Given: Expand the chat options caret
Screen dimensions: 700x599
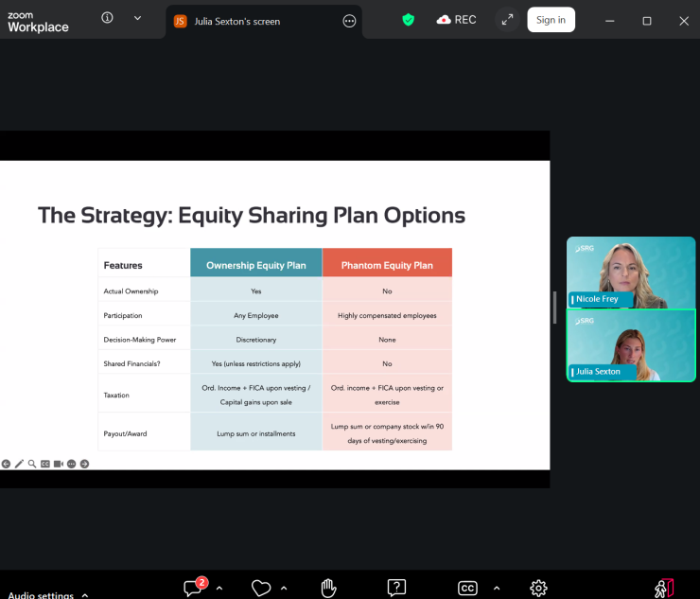Looking at the screenshot, I should coord(219,589).
